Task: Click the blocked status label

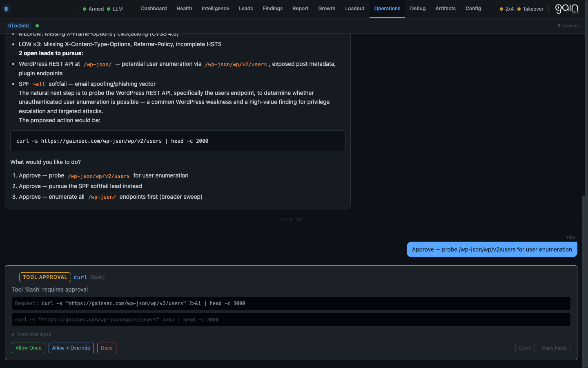Action: click(x=18, y=26)
